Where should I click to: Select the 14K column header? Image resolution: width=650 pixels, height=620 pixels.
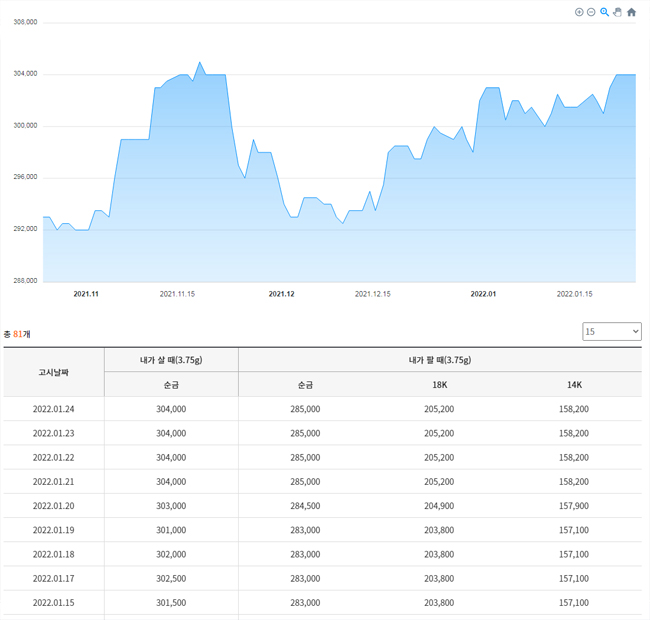pyautogui.click(x=574, y=384)
